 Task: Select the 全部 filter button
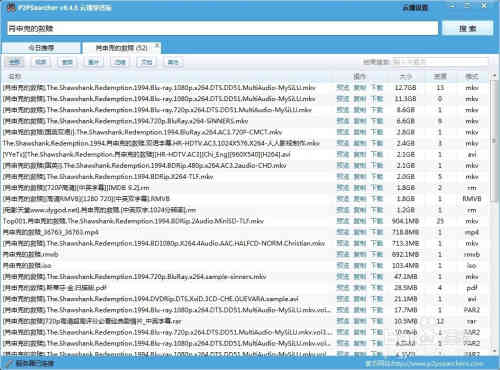15,62
